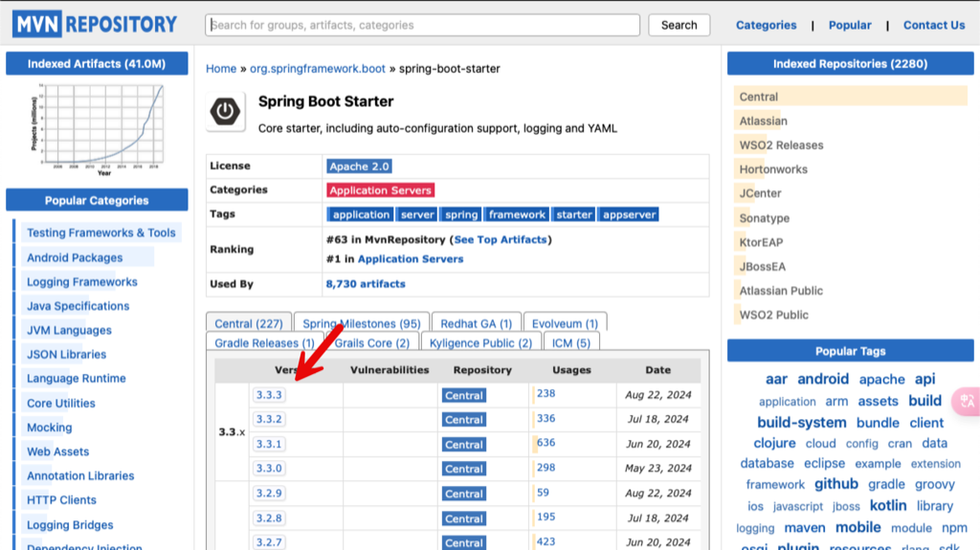Open 8,730 artifacts Used By link

point(366,284)
